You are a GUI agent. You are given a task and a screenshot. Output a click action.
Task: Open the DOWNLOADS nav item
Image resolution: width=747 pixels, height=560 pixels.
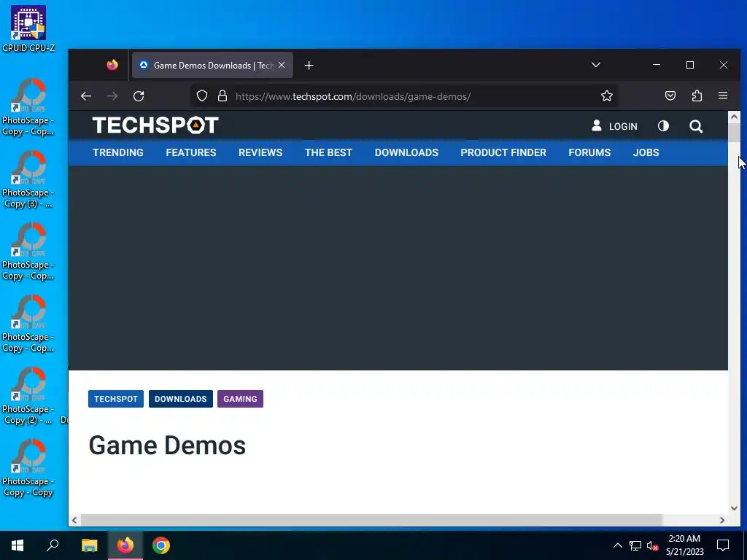coord(406,152)
